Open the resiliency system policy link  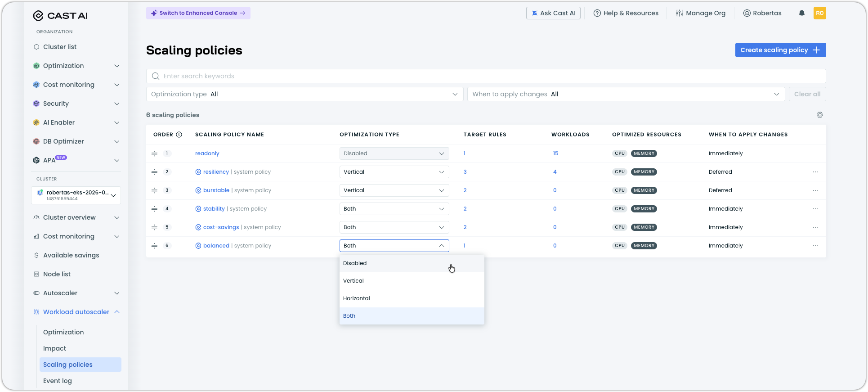(216, 172)
